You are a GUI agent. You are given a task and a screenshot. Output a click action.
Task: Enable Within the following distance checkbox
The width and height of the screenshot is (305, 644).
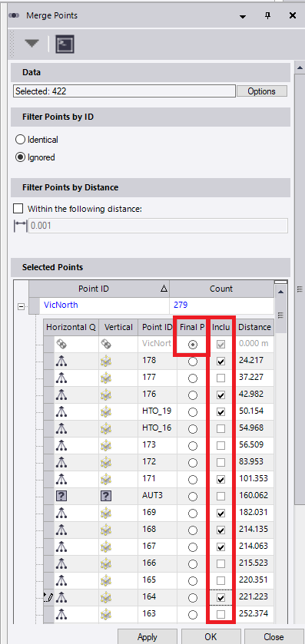pos(18,209)
